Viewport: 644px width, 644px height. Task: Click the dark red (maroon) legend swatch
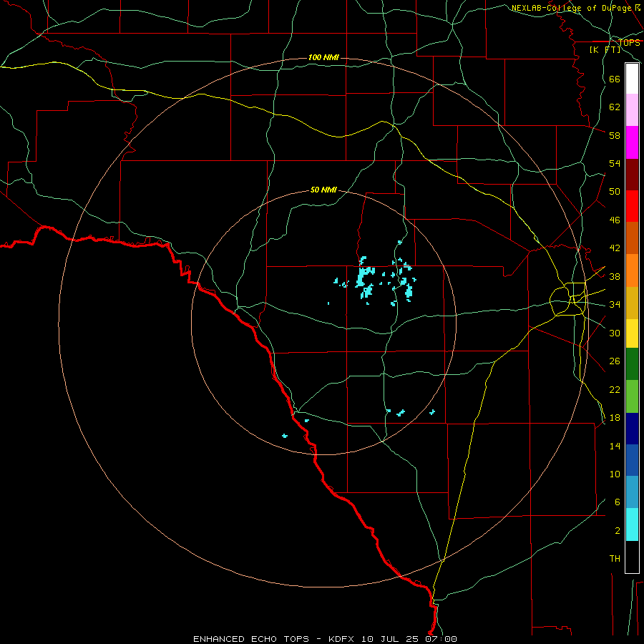tap(632, 175)
